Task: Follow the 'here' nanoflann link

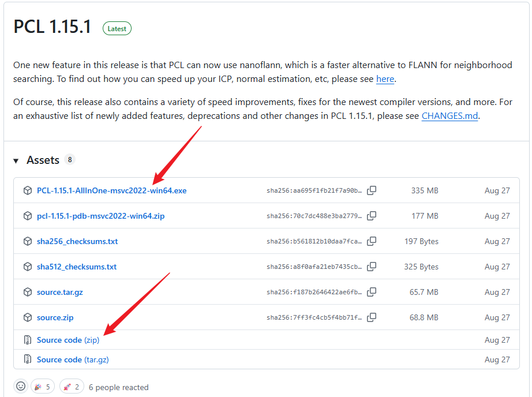Action: pyautogui.click(x=385, y=79)
